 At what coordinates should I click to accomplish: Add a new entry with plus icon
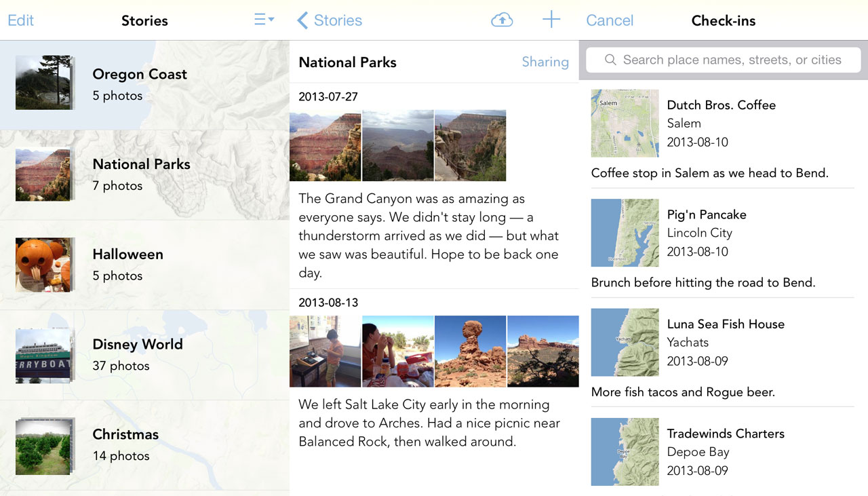(551, 20)
